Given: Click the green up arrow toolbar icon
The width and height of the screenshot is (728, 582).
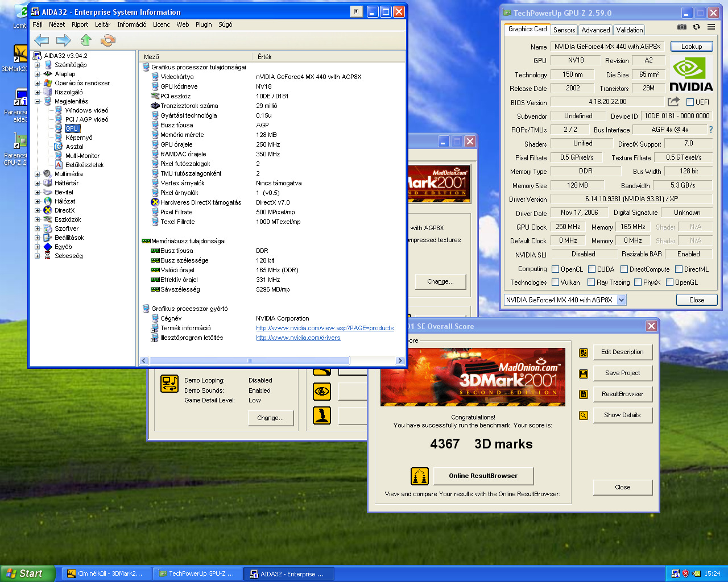Looking at the screenshot, I should click(86, 40).
